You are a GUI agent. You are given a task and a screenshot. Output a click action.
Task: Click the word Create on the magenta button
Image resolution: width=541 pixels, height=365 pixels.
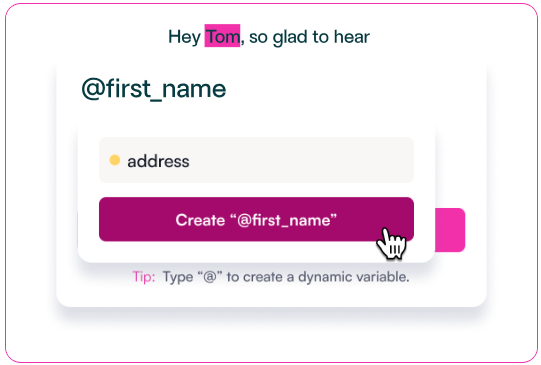tap(200, 220)
